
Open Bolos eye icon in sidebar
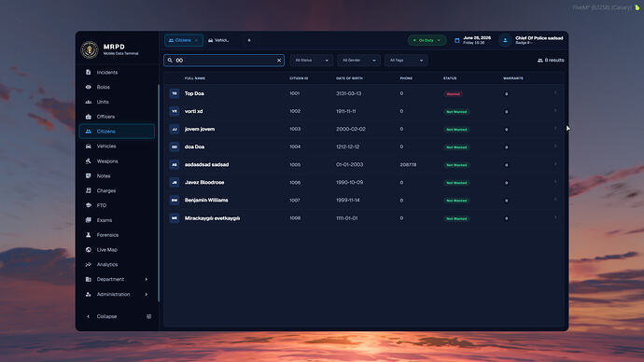tap(89, 87)
